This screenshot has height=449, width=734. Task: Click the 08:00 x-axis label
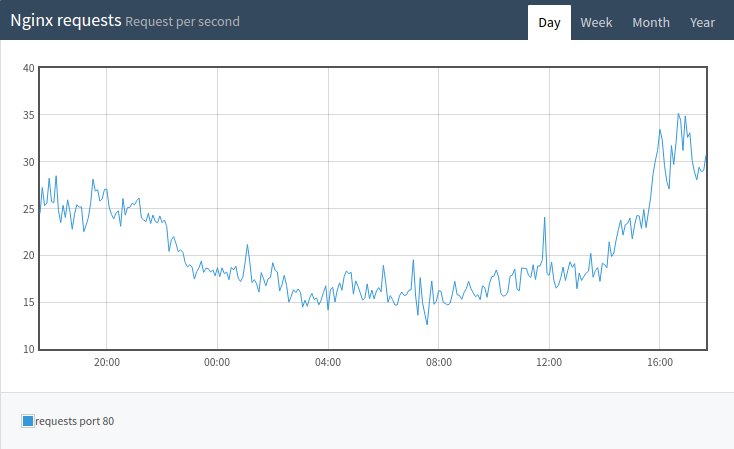tap(439, 362)
